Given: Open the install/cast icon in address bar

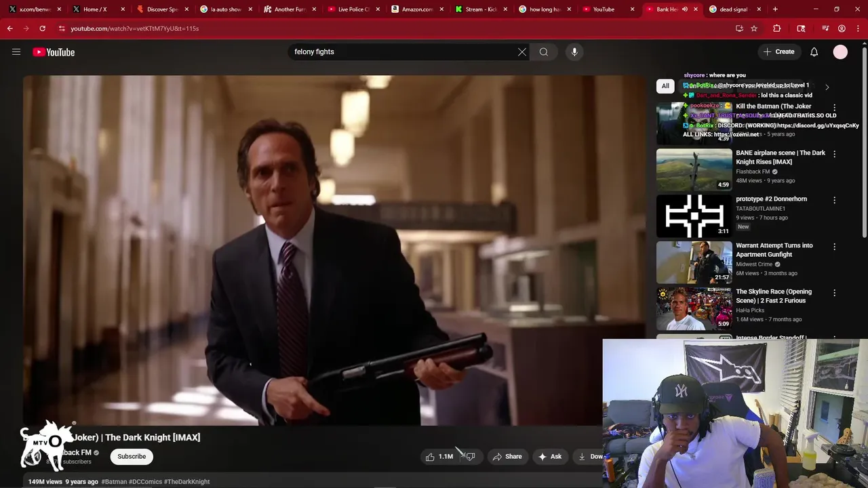Looking at the screenshot, I should click(x=739, y=28).
